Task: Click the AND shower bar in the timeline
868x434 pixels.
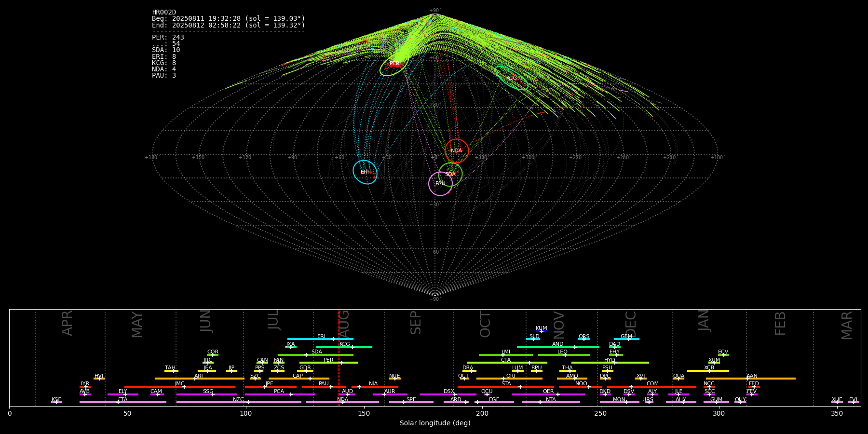Action: [x=558, y=347]
